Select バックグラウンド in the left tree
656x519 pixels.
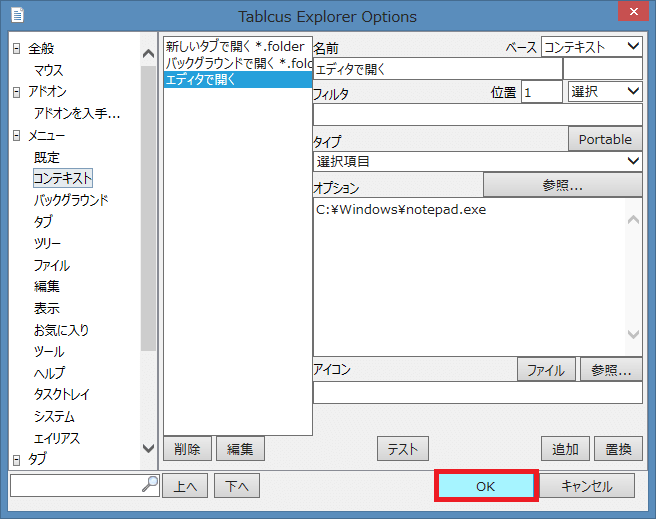tap(71, 200)
